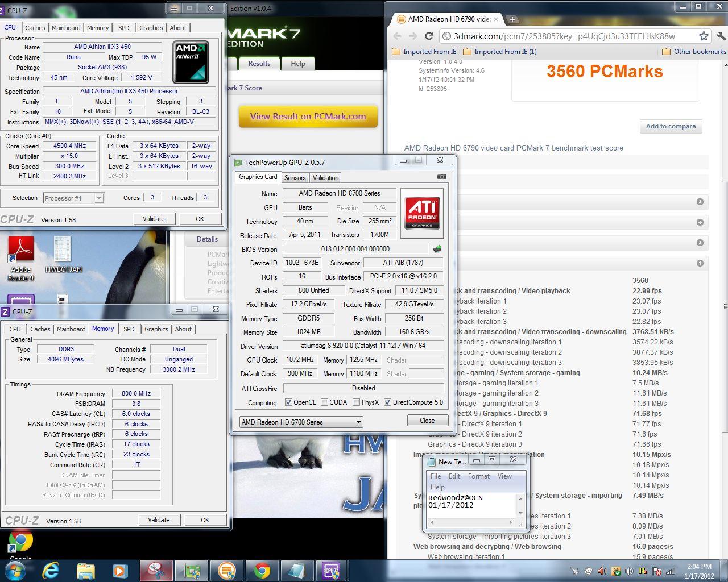728x582 pixels.
Task: Go forward in Chrome browser
Action: pos(413,36)
